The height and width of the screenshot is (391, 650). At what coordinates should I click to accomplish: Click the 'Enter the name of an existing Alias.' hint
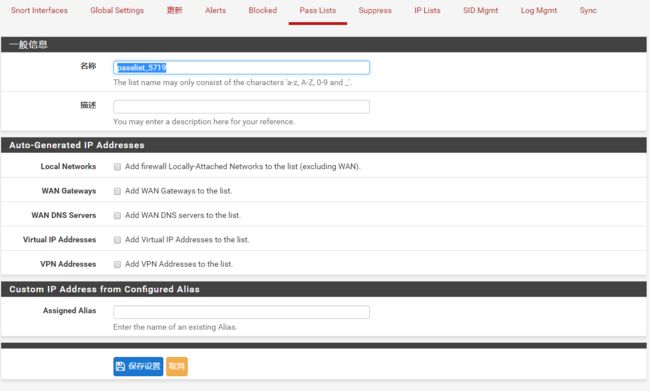pyautogui.click(x=175, y=327)
